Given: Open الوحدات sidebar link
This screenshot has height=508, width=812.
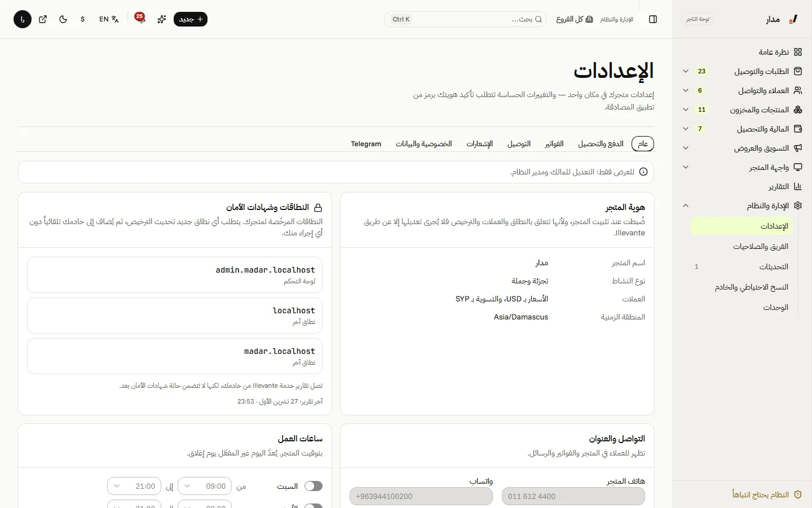Looking at the screenshot, I should 776,308.
